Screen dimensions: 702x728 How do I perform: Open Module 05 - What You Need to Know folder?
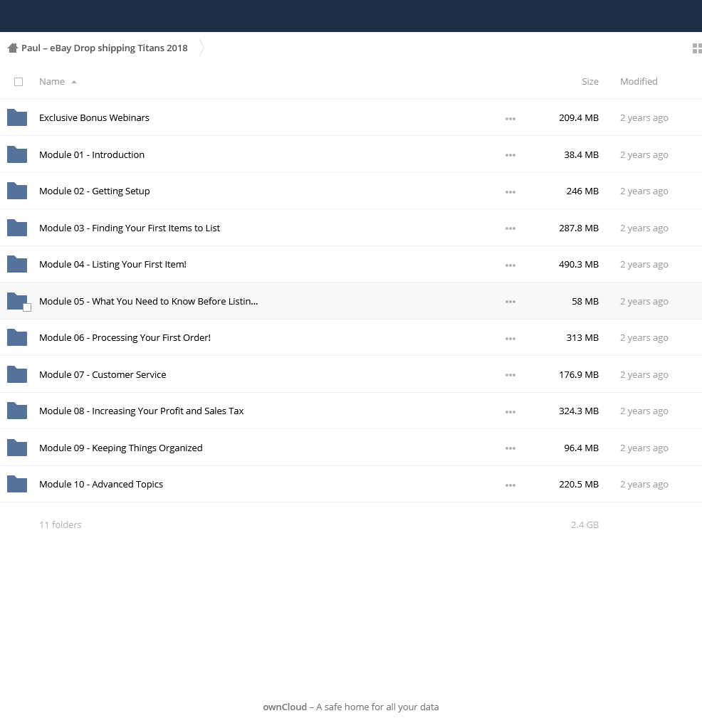point(149,301)
